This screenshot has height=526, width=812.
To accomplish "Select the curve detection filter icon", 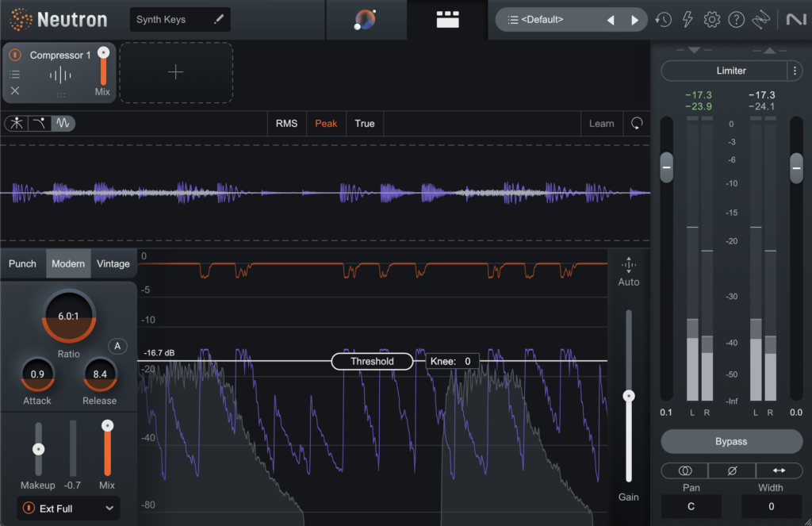I will 40,123.
